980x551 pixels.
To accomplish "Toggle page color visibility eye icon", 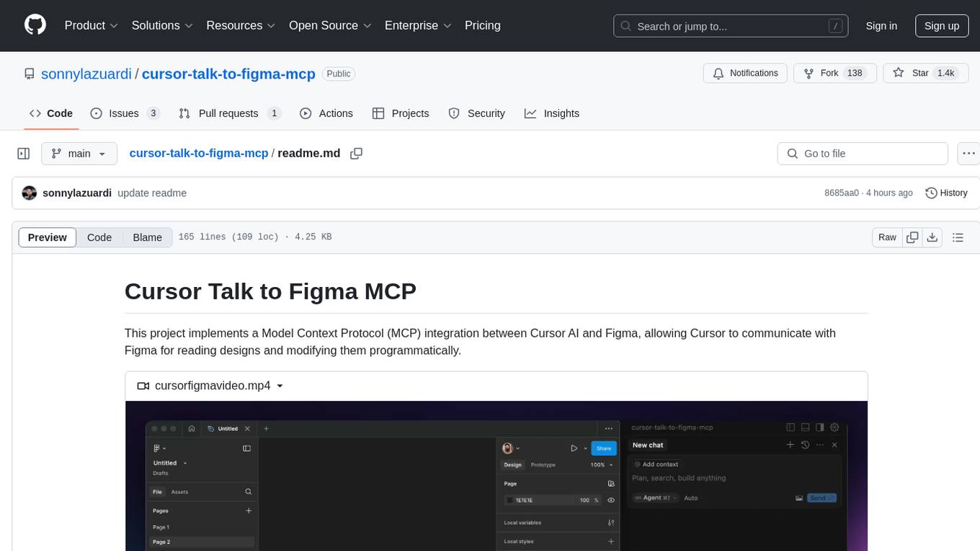I will click(x=611, y=500).
